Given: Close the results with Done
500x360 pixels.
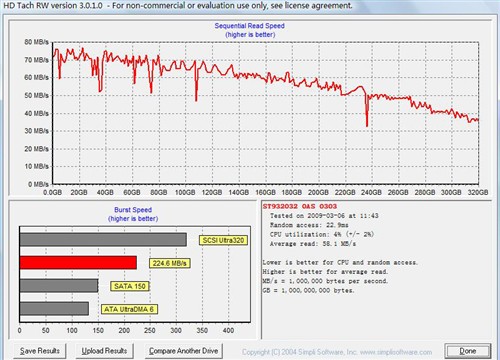Looking at the screenshot, I should click(x=468, y=351).
